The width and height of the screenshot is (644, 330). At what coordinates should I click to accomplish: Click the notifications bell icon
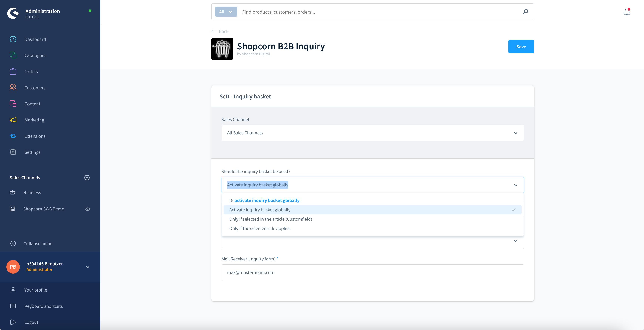pos(627,12)
